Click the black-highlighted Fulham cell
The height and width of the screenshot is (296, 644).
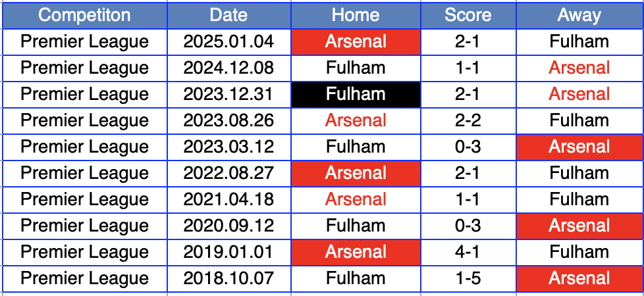356,94
